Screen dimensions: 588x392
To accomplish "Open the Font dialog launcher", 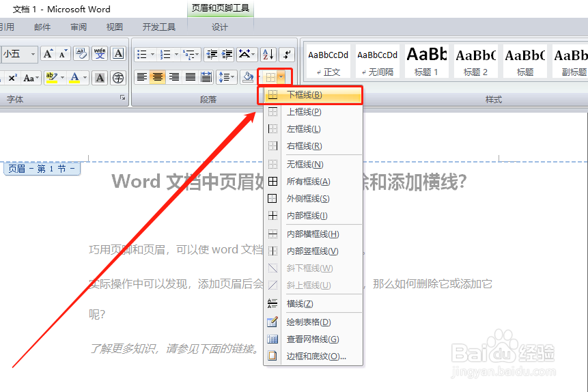I will 122,98.
